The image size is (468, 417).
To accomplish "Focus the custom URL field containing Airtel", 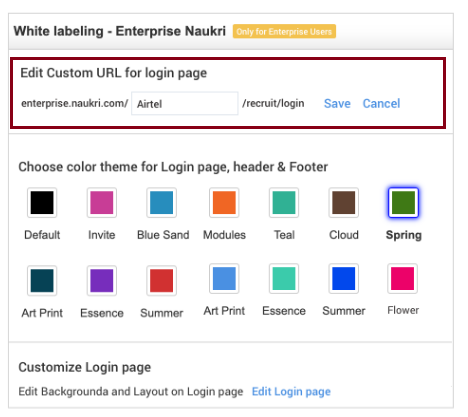I will [x=185, y=103].
